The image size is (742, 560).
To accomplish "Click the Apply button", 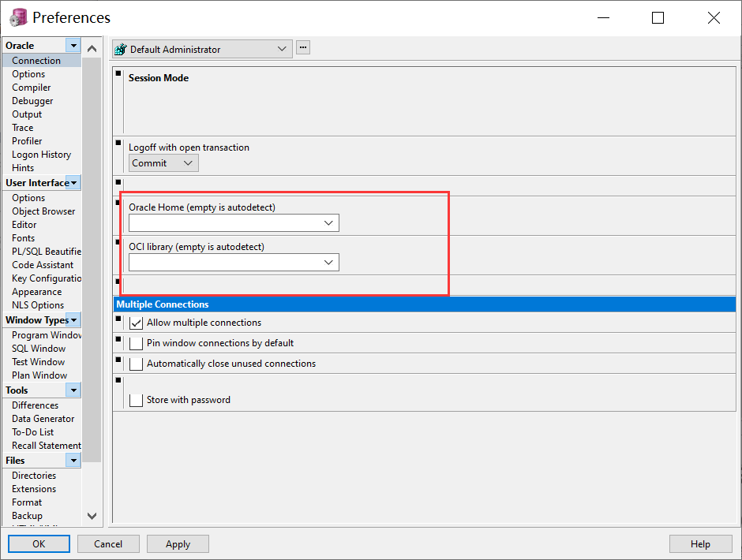I will [178, 544].
